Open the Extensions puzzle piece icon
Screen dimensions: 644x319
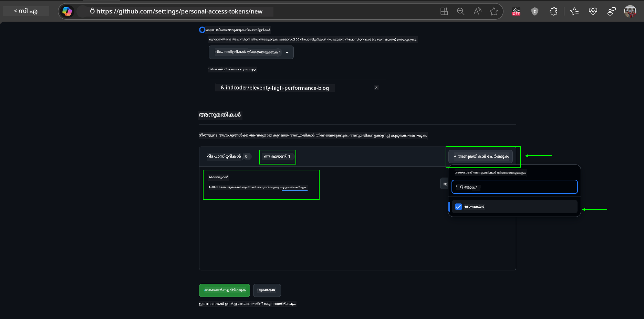553,11
